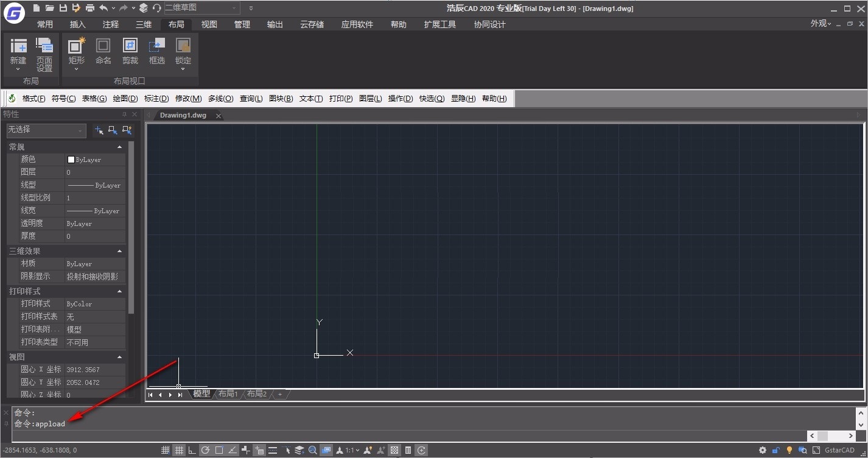Expand the customize quick access toolbar arrow
868x458 pixels.
coord(251,9)
